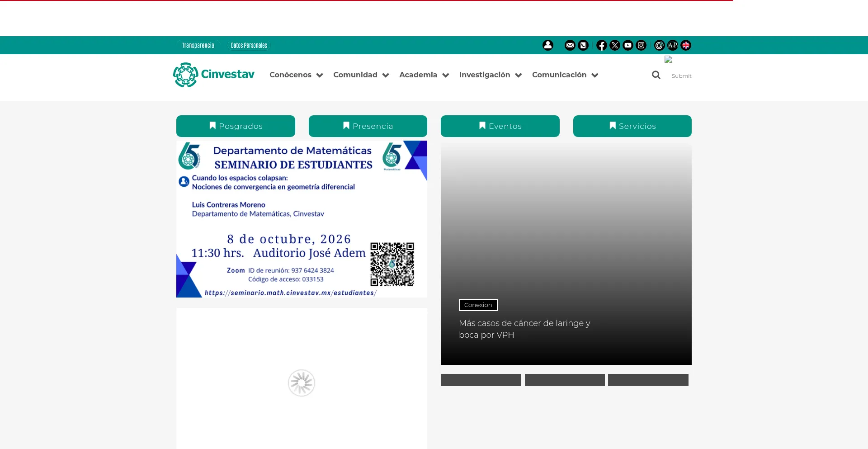Open the Servicios section button

[x=632, y=126]
